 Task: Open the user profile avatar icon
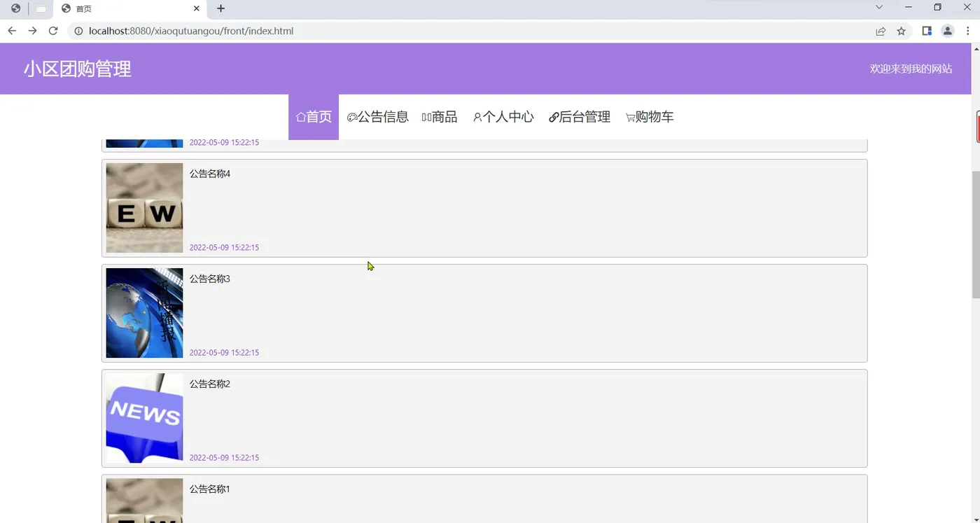(948, 31)
